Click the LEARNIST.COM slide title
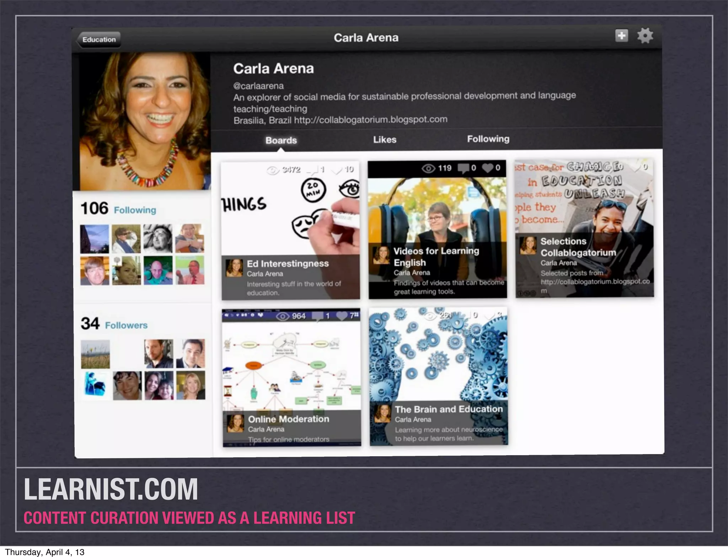 (111, 489)
